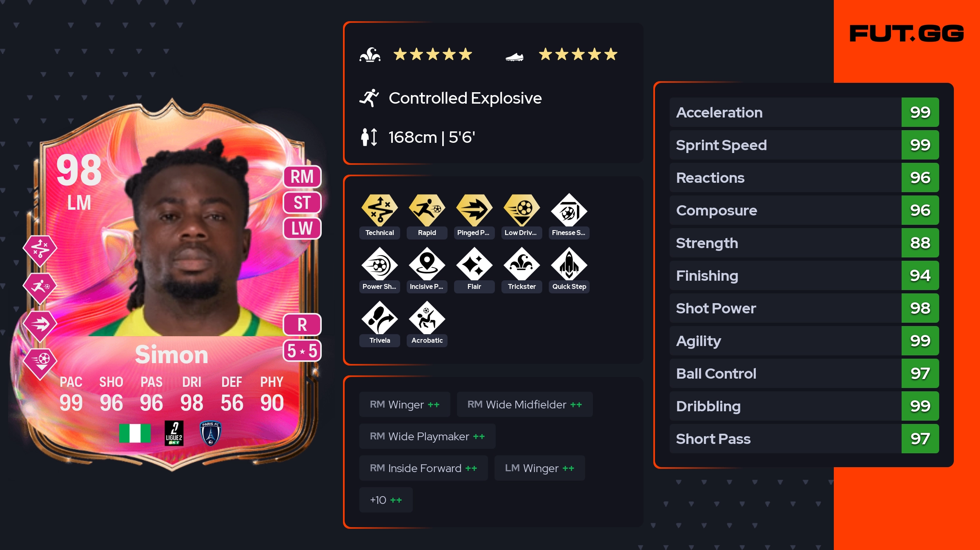The width and height of the screenshot is (980, 550).
Task: Click the RM Winger role tag
Action: tap(405, 404)
